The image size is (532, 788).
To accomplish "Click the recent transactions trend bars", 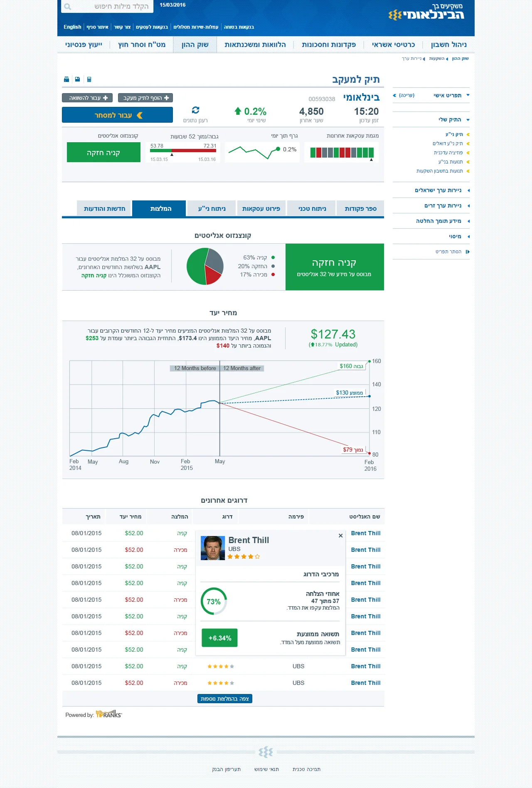I will [x=342, y=153].
